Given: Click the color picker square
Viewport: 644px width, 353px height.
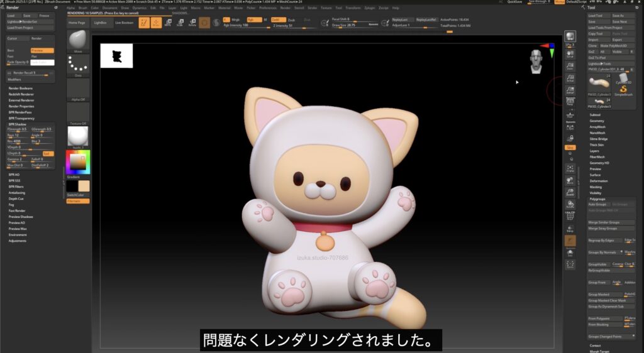Looking at the screenshot, I should 78,162.
